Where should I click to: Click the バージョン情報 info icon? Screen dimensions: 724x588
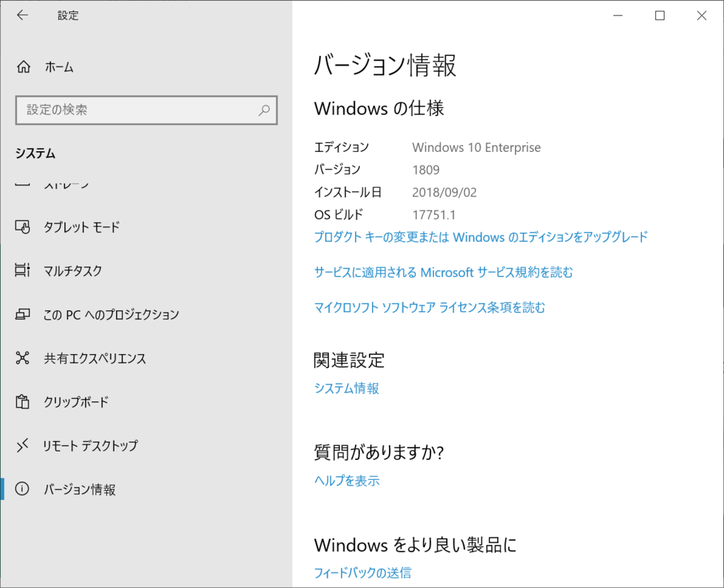pyautogui.click(x=22, y=489)
